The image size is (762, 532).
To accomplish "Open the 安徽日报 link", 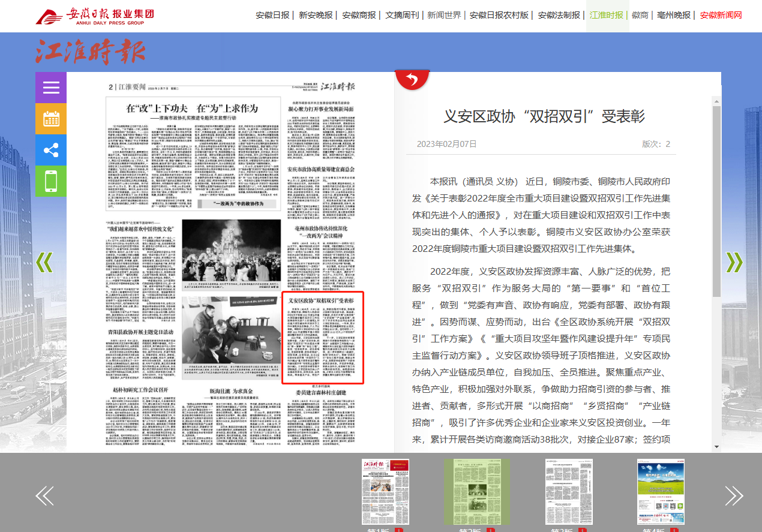I will click(272, 16).
